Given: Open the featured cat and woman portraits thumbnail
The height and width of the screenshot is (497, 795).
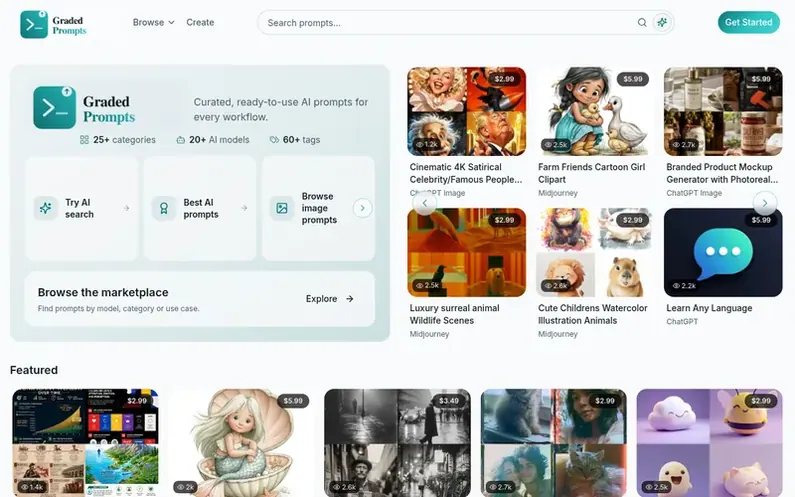Looking at the screenshot, I should [554, 443].
